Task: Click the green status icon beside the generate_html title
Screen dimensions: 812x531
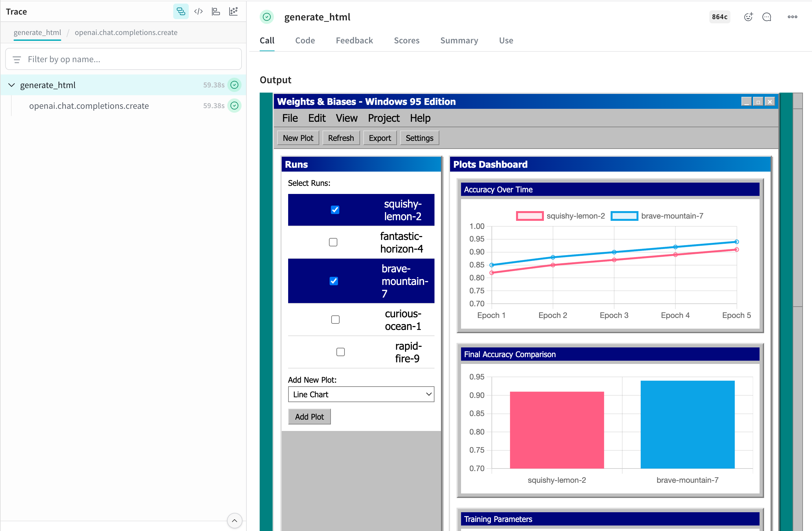Action: point(267,17)
